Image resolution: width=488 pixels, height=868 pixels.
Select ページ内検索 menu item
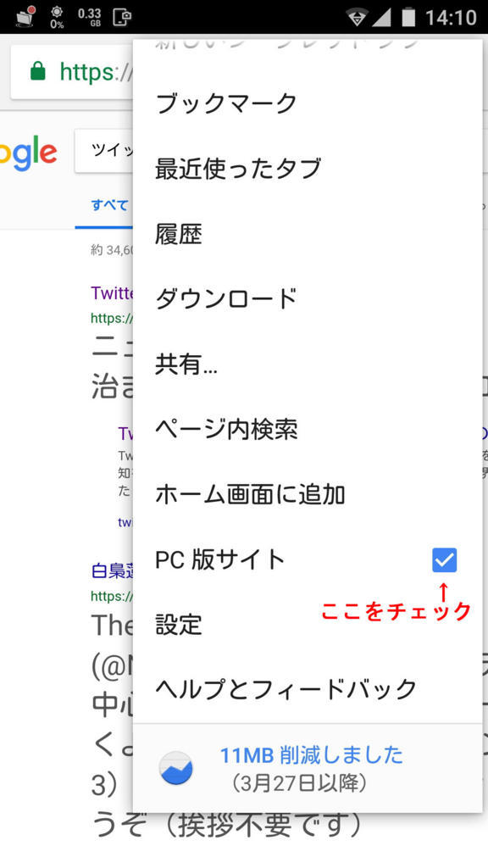307,429
